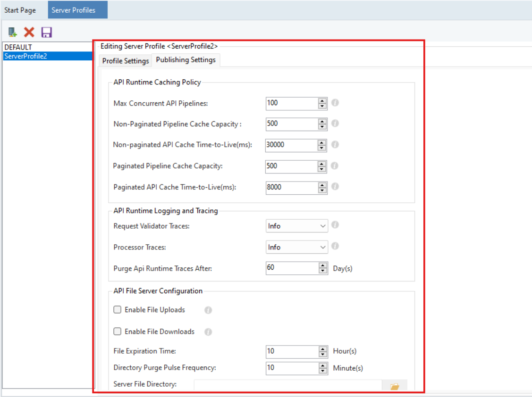Screen dimensions: 532x397
Task: Enable the File Downloads checkbox
Action: coord(118,331)
